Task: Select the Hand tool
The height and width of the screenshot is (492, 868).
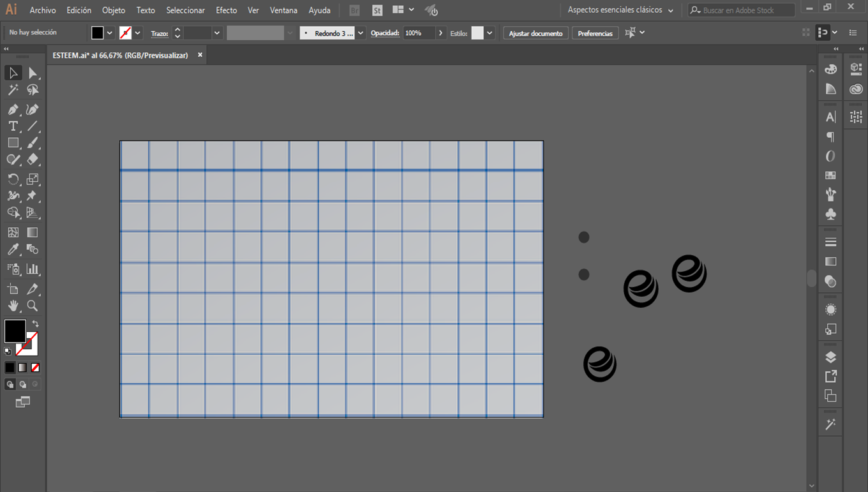Action: pos(13,306)
